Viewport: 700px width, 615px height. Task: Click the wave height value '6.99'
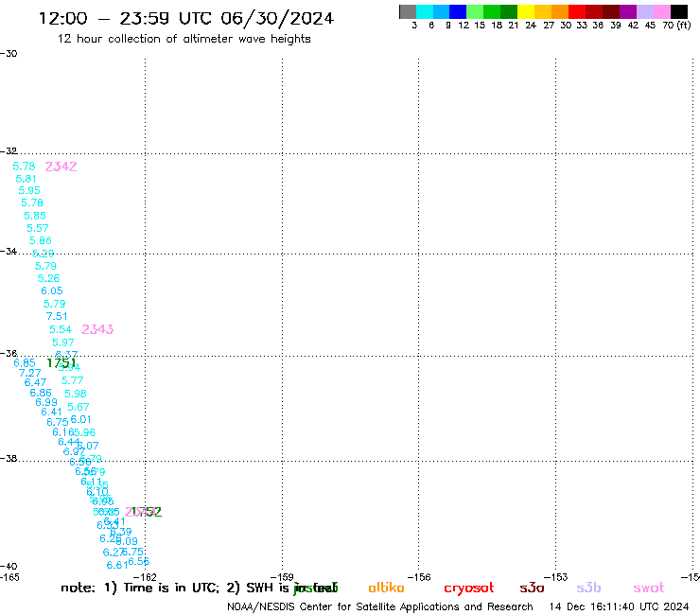click(x=46, y=402)
